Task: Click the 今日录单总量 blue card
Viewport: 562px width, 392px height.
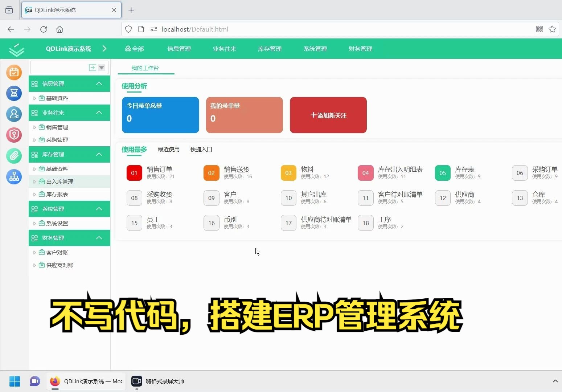Action: tap(160, 115)
